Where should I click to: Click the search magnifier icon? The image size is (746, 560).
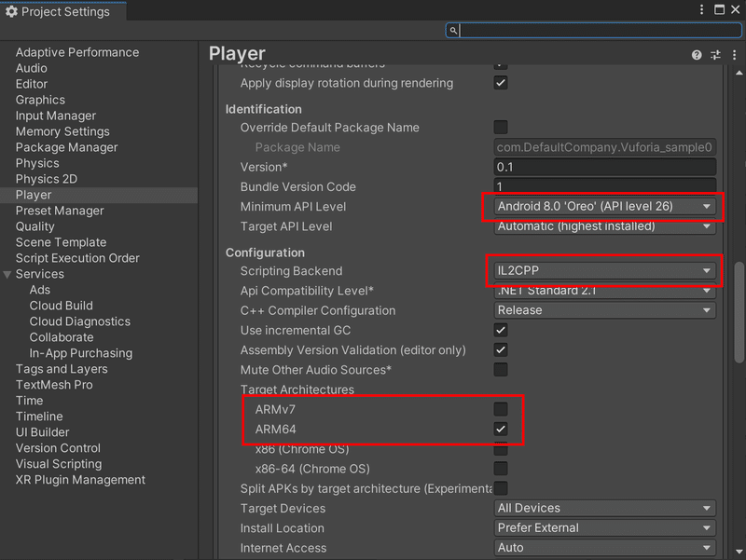click(453, 31)
